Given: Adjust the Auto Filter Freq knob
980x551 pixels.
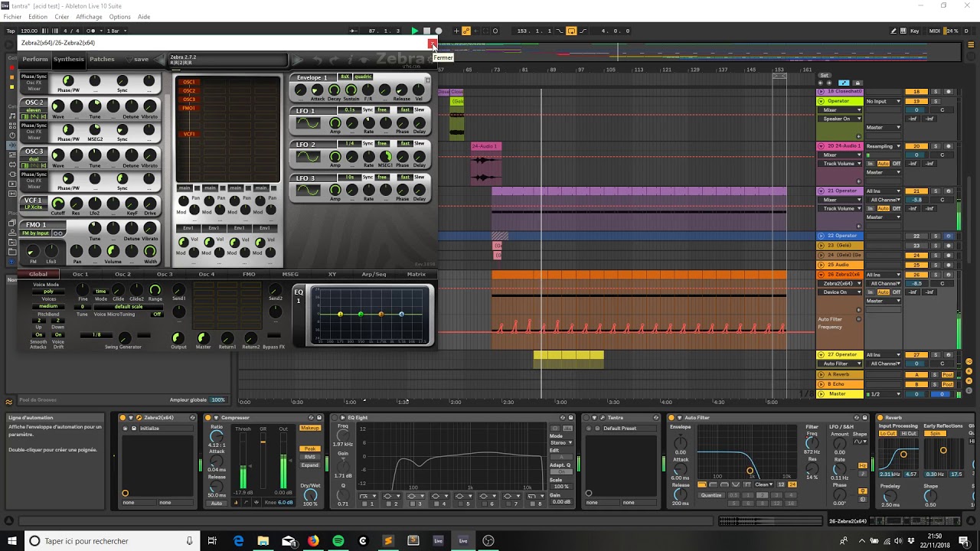Looking at the screenshot, I should [x=812, y=443].
